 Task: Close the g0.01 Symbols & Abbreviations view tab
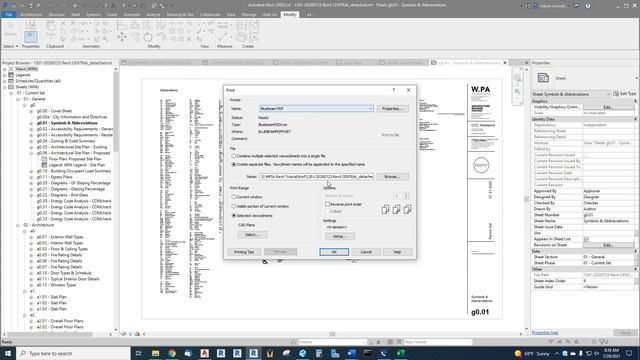(x=505, y=63)
